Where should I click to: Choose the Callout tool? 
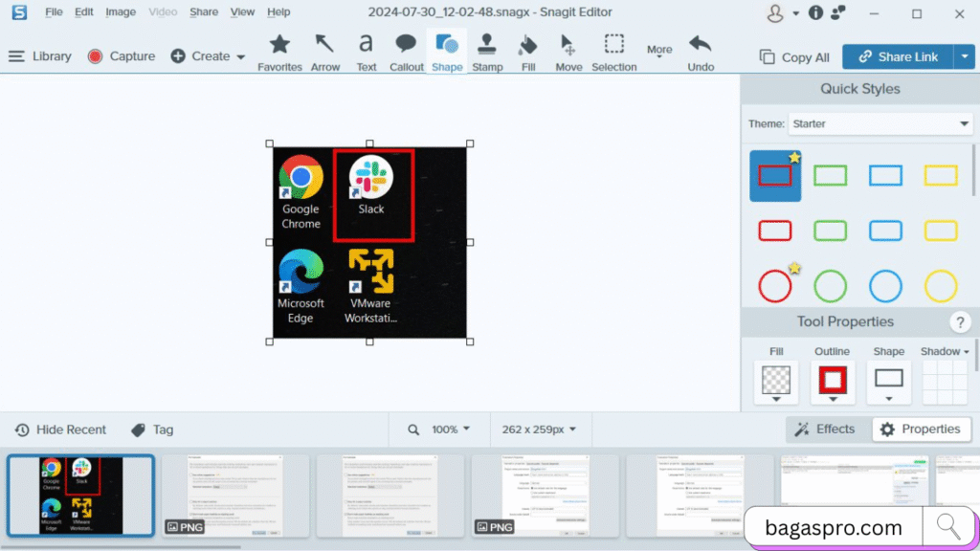click(x=406, y=50)
